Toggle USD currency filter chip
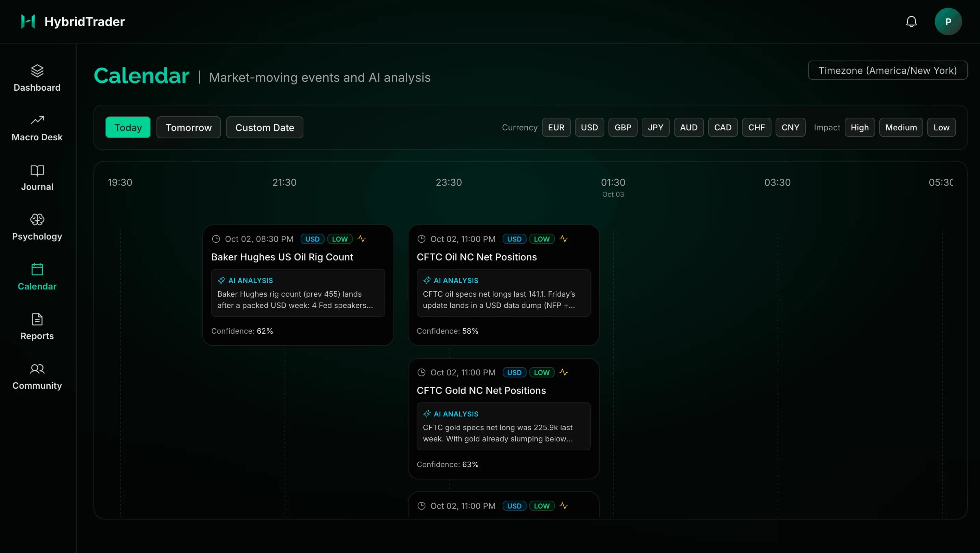Screen dimensions: 980x553 [x=589, y=127]
